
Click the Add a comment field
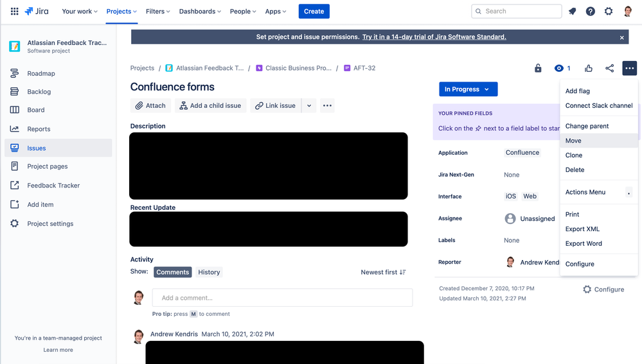[x=283, y=298]
